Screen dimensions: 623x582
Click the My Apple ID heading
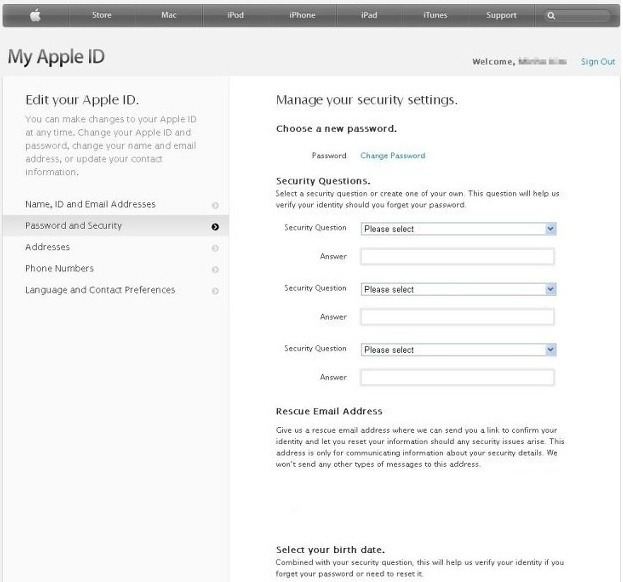coord(56,57)
